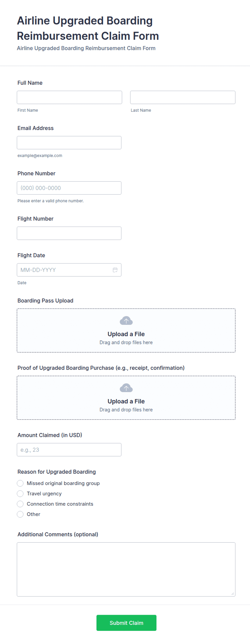Grab the Additional Comments resize handle
The width and height of the screenshot is (250, 644).
(x=233, y=594)
